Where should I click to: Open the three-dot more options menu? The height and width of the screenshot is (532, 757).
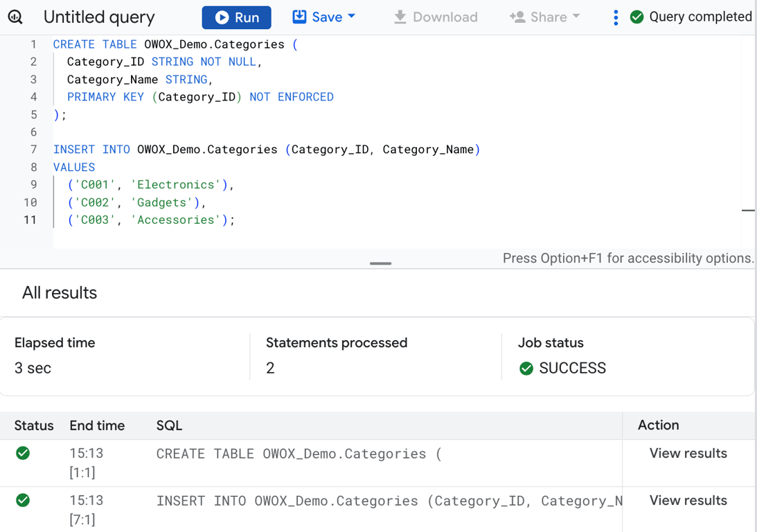click(616, 17)
